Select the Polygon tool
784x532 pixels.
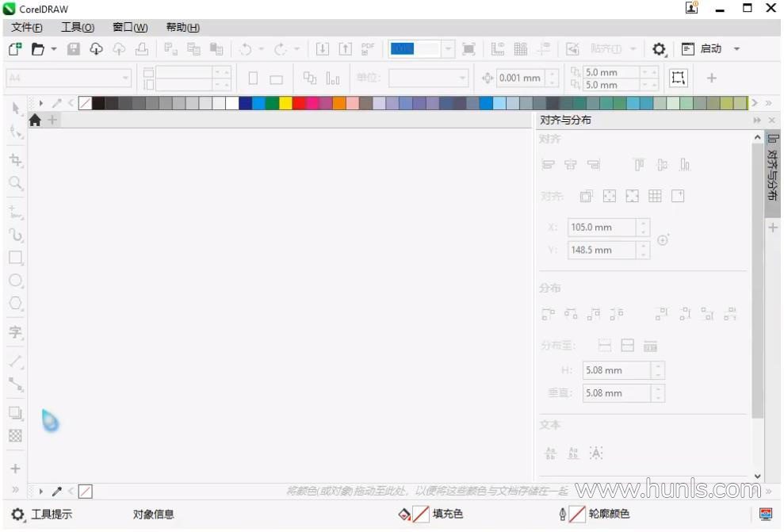[x=16, y=304]
